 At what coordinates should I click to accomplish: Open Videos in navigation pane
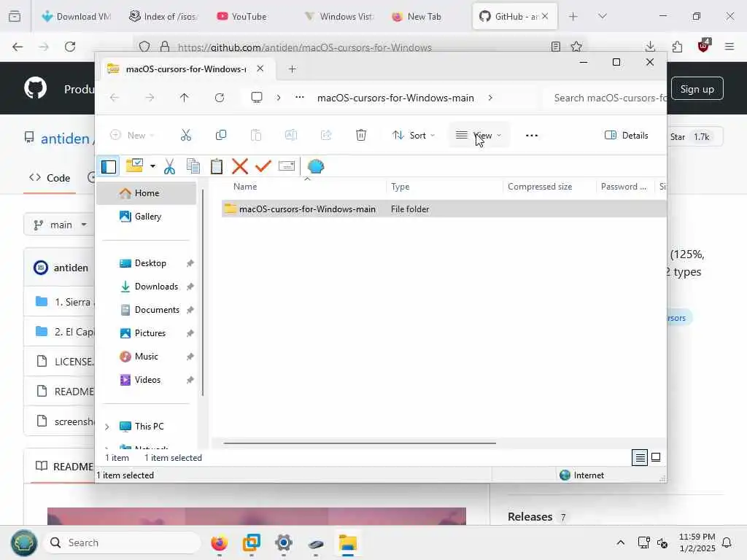pyautogui.click(x=147, y=380)
